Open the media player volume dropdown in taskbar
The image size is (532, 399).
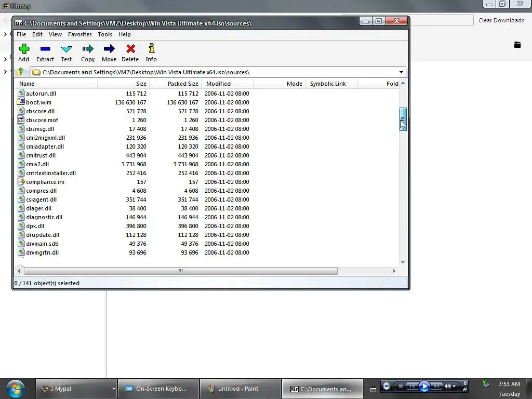tap(454, 386)
